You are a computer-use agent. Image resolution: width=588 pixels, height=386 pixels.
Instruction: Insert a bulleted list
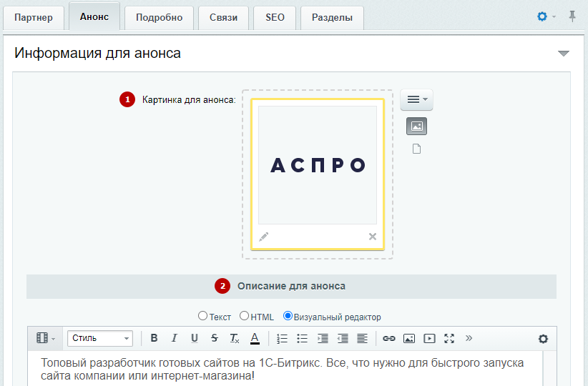(303, 338)
